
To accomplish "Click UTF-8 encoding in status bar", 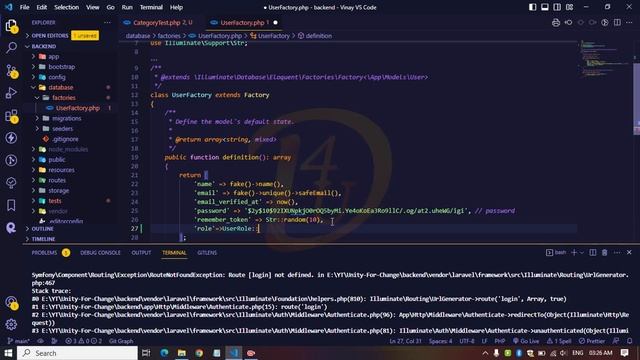I will pos(467,341).
